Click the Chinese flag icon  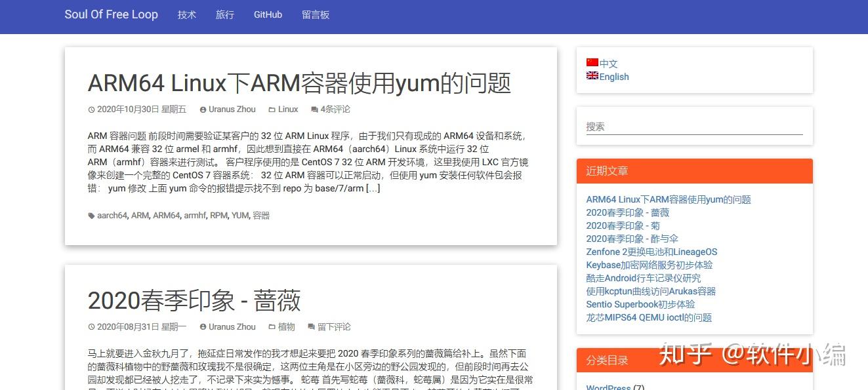pos(592,62)
